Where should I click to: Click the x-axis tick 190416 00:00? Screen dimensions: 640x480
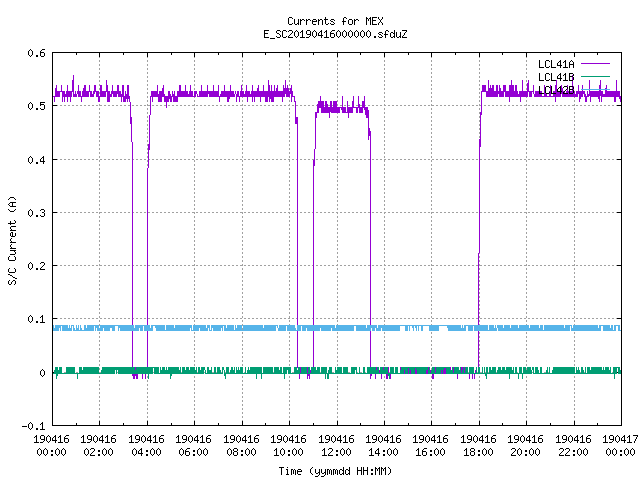[x=51, y=446]
